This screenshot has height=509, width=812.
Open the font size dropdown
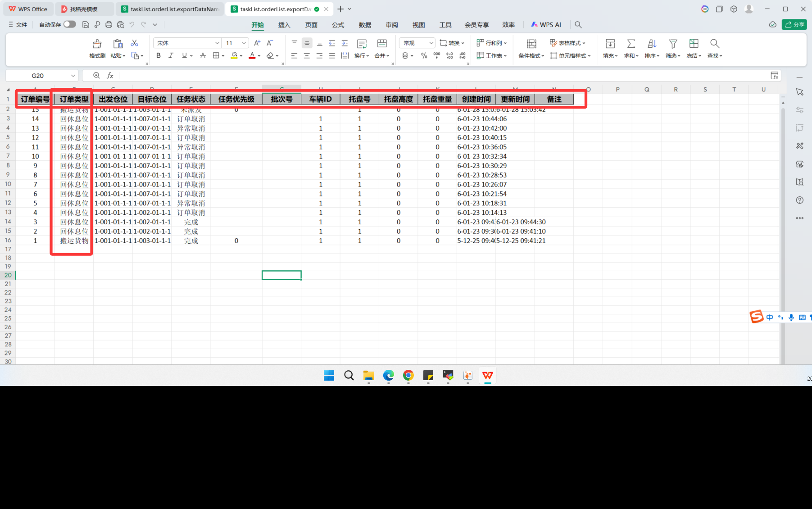(x=244, y=43)
